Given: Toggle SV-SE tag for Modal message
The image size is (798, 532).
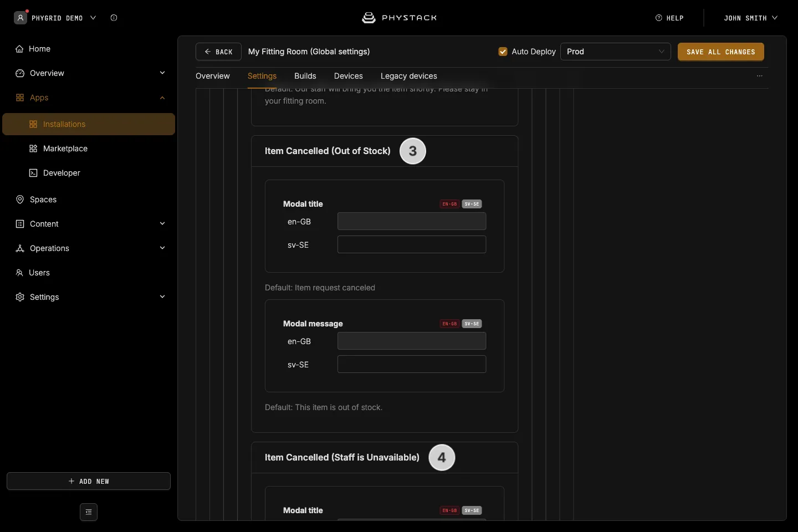Looking at the screenshot, I should pyautogui.click(x=472, y=324).
